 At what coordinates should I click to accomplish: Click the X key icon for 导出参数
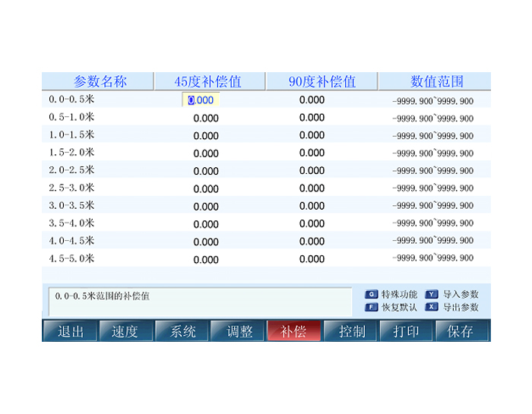click(x=432, y=308)
